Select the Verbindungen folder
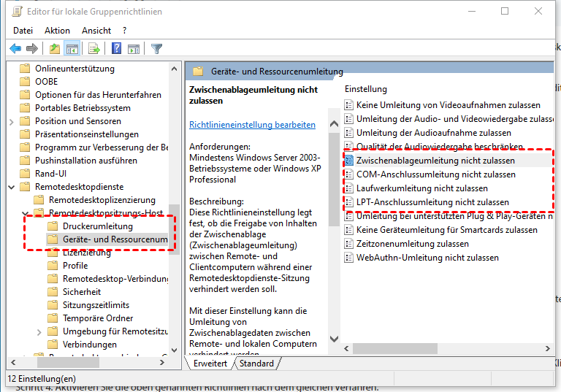This screenshot has height=392, width=561. point(89,345)
